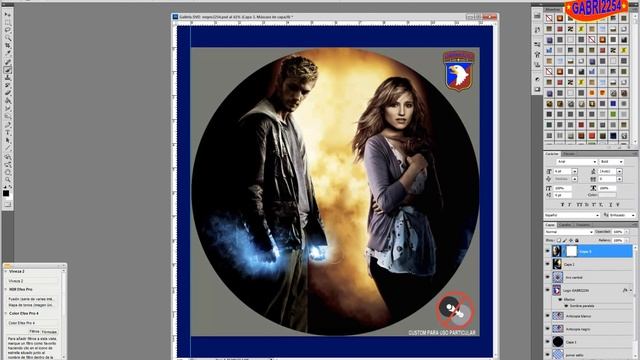Select the Pen tool
The height and width of the screenshot is (360, 640).
tap(7, 125)
